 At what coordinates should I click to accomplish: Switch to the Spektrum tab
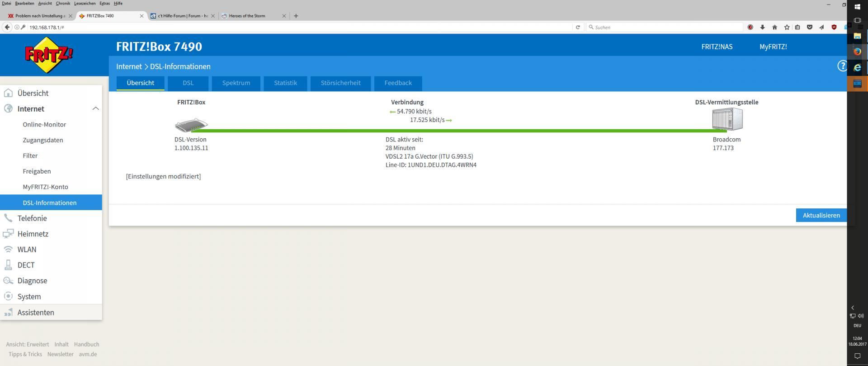click(x=236, y=83)
